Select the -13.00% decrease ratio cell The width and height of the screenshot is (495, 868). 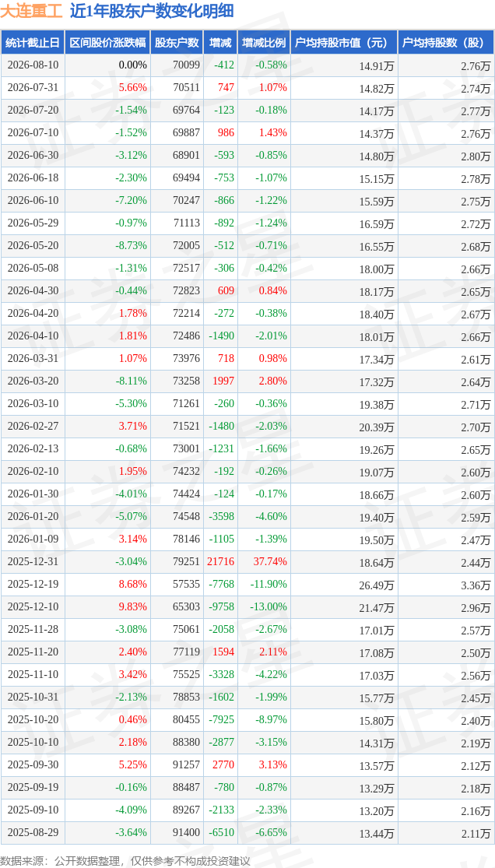coord(269,606)
